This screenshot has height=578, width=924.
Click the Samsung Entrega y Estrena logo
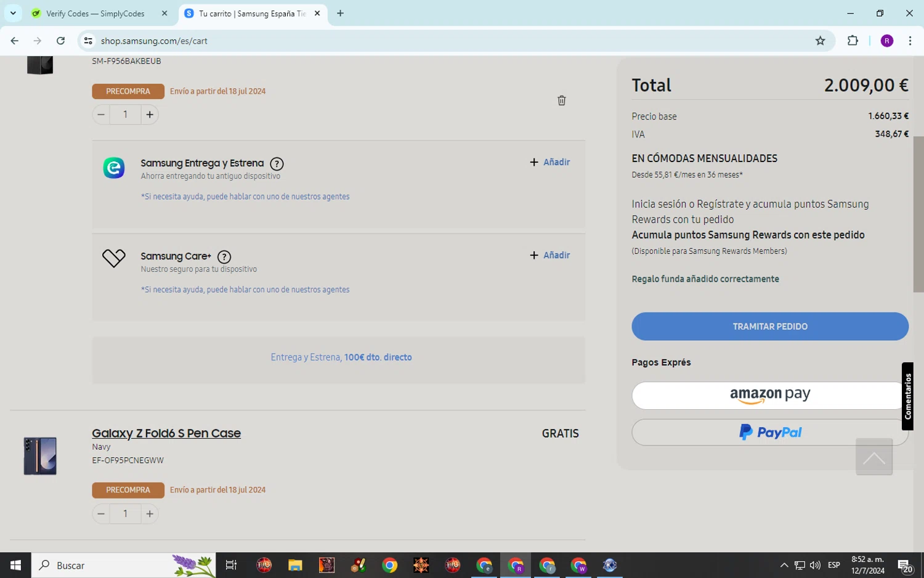[x=113, y=168]
